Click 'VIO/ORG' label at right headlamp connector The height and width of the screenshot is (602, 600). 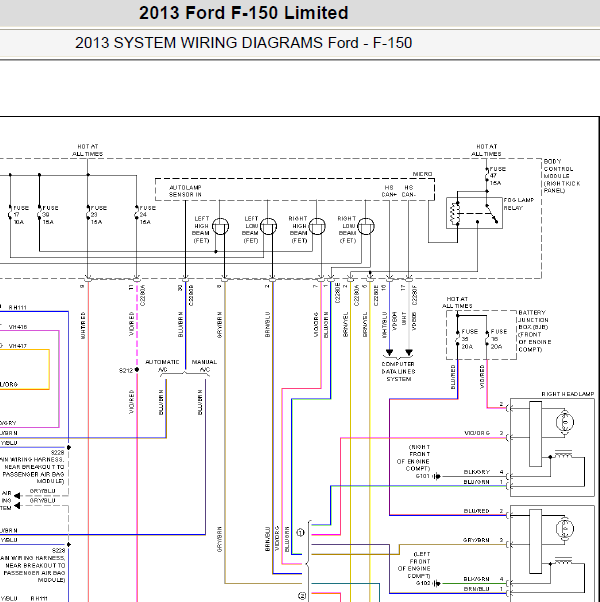click(477, 433)
